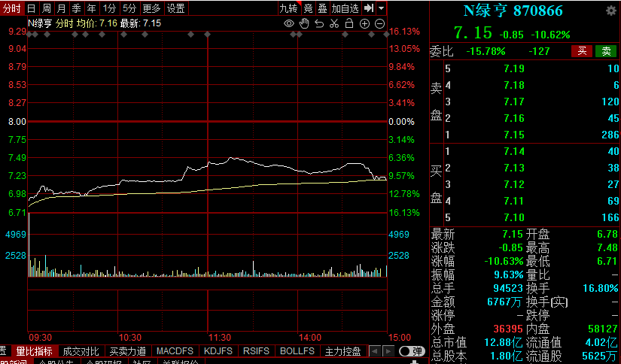Select buy level 3 price 7.12
Viewport: 621px width, 364px height.
[514, 185]
